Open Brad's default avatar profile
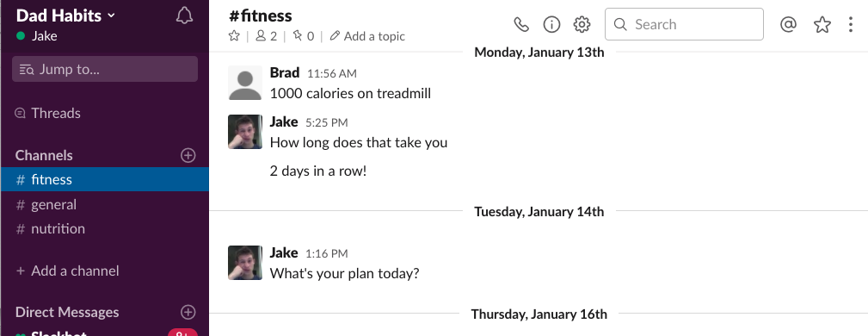Screen dimensions: 868x336 (245, 83)
